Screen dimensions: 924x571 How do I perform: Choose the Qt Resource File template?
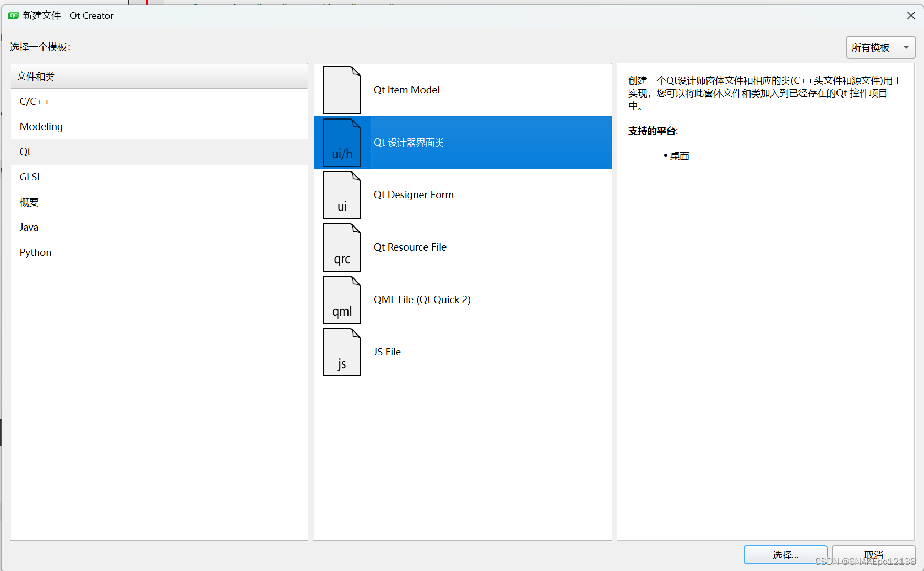pyautogui.click(x=462, y=247)
